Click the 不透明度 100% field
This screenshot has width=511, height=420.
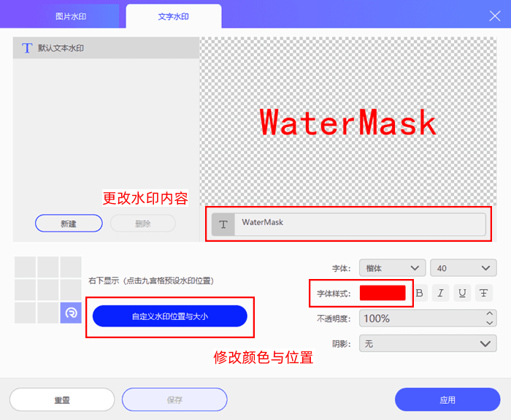[428, 318]
